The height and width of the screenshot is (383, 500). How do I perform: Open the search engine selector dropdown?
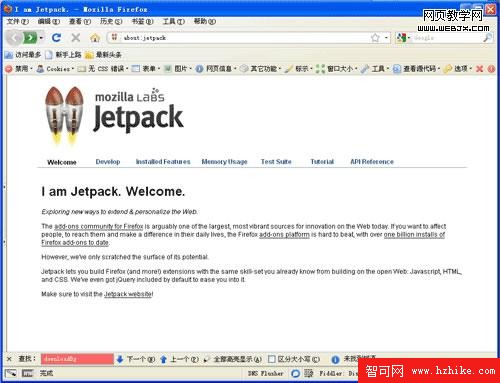pos(403,38)
